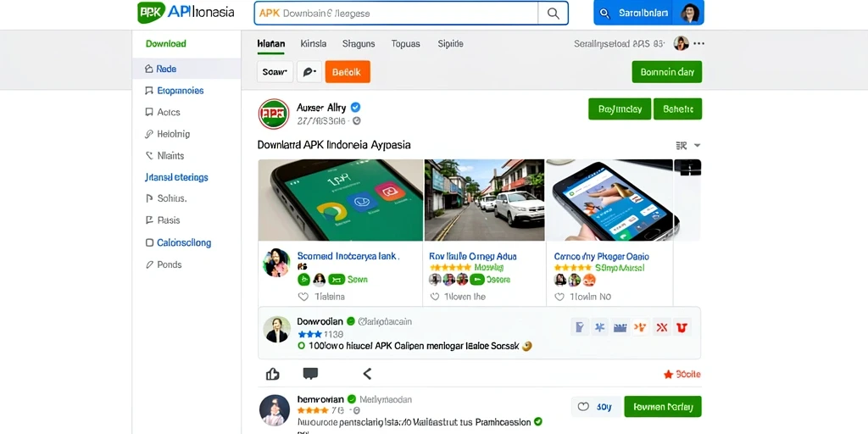
Task: Click the green Sewn badge
Action: click(348, 280)
